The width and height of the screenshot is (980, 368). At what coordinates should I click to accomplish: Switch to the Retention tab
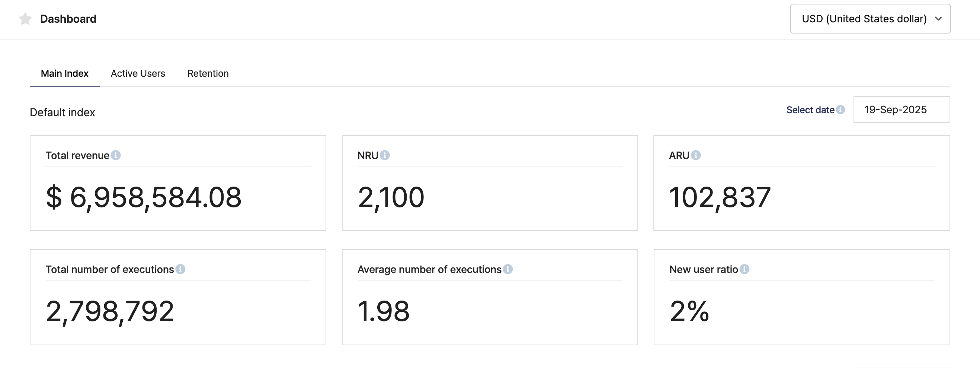coord(208,73)
